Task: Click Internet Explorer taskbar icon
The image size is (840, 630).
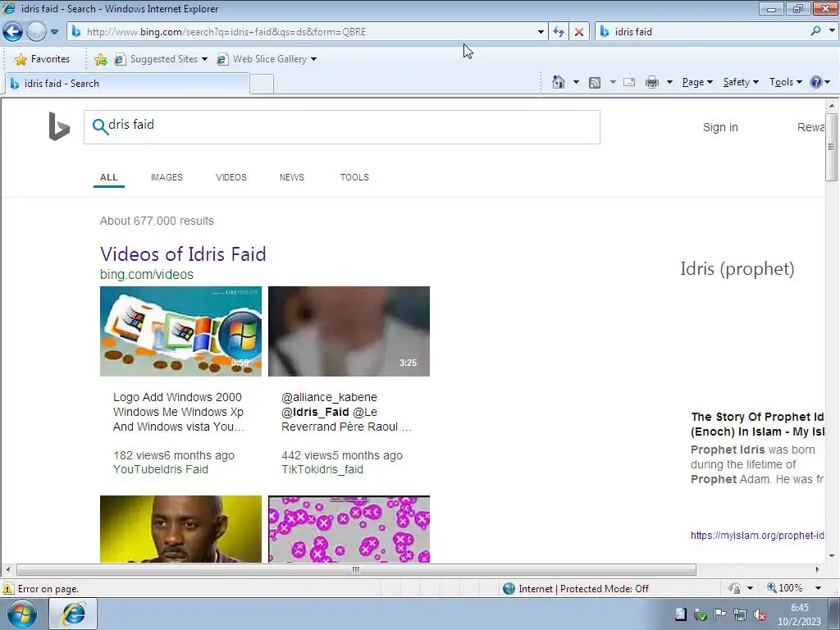Action: coord(73,614)
